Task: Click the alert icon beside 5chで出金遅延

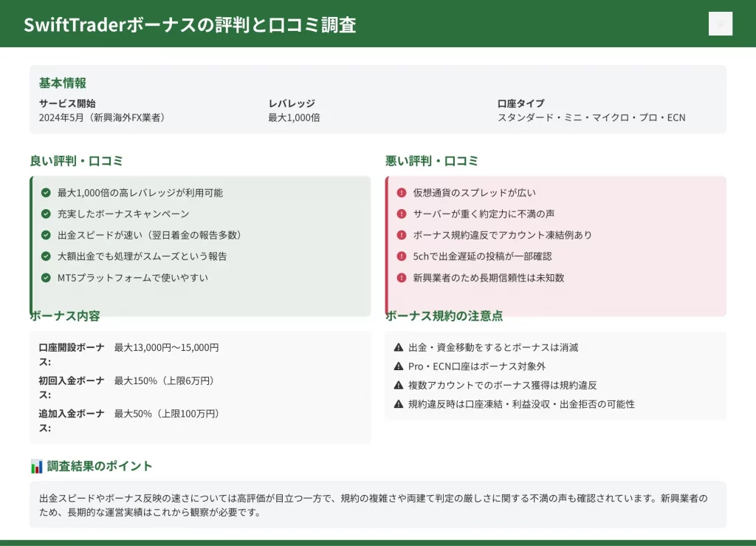Action: [x=402, y=256]
